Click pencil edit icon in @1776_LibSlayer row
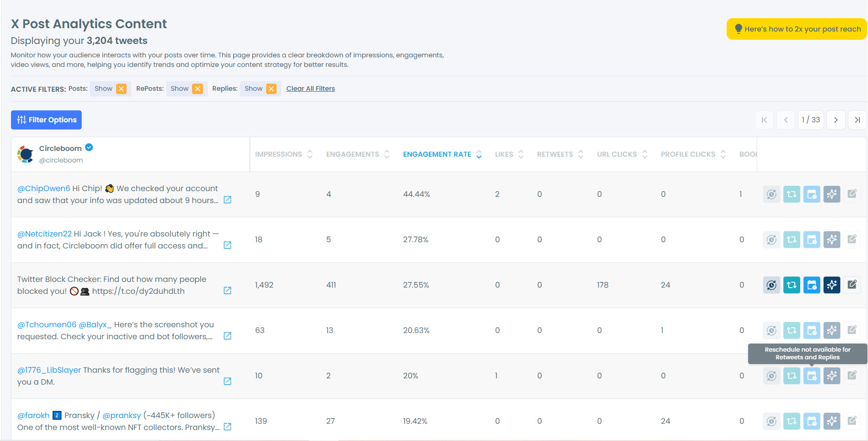Viewport: 868px width, 441px height. coord(852,376)
